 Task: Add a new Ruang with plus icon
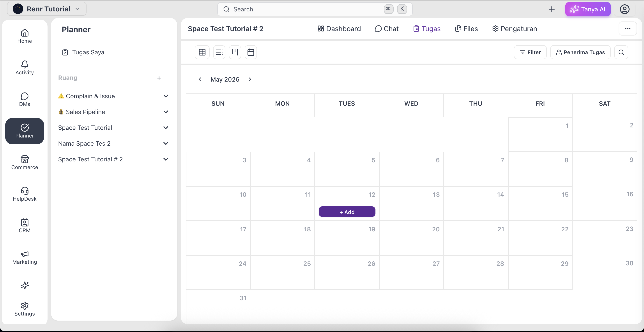click(159, 78)
